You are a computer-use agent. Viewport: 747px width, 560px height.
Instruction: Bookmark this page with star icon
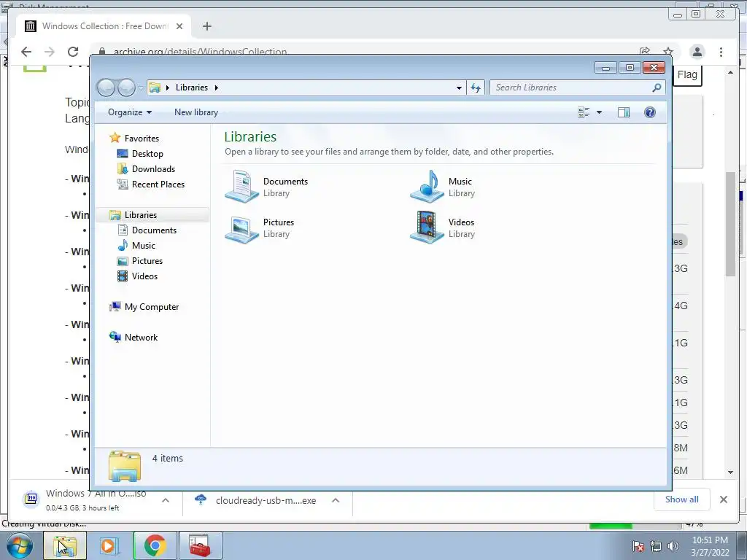tap(668, 52)
